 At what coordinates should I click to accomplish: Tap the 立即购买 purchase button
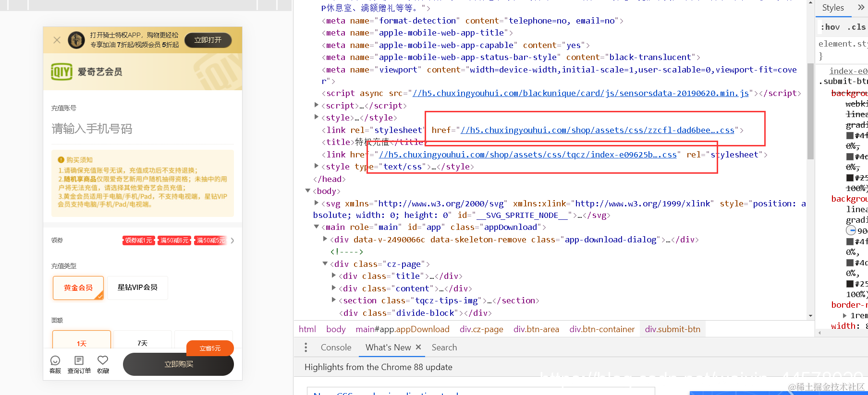click(179, 364)
